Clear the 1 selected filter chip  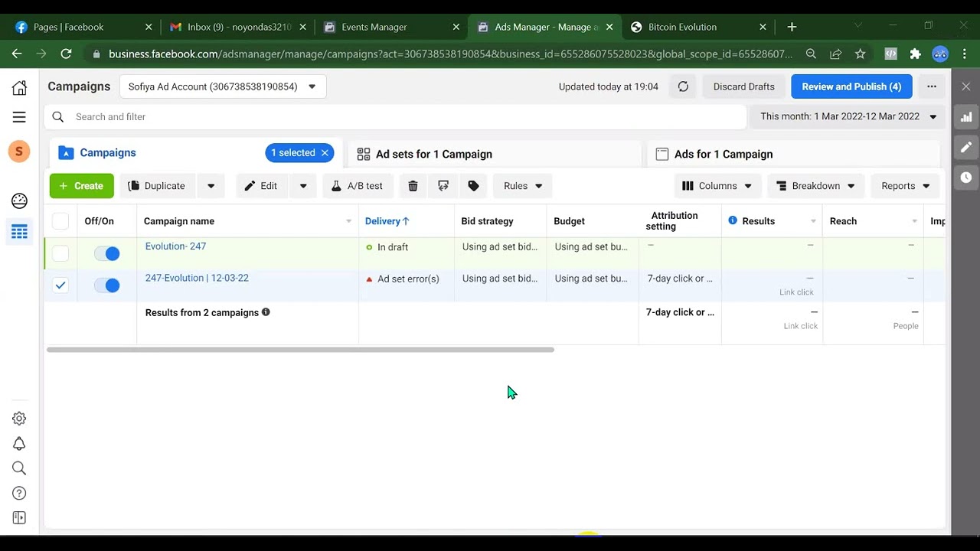coord(325,153)
